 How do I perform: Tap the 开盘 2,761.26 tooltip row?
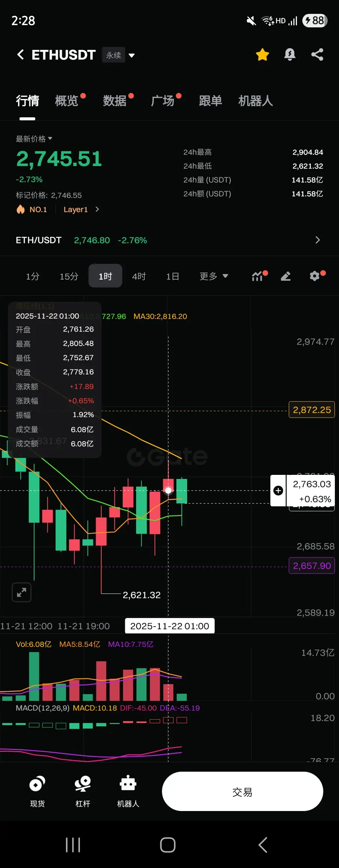tap(55, 329)
